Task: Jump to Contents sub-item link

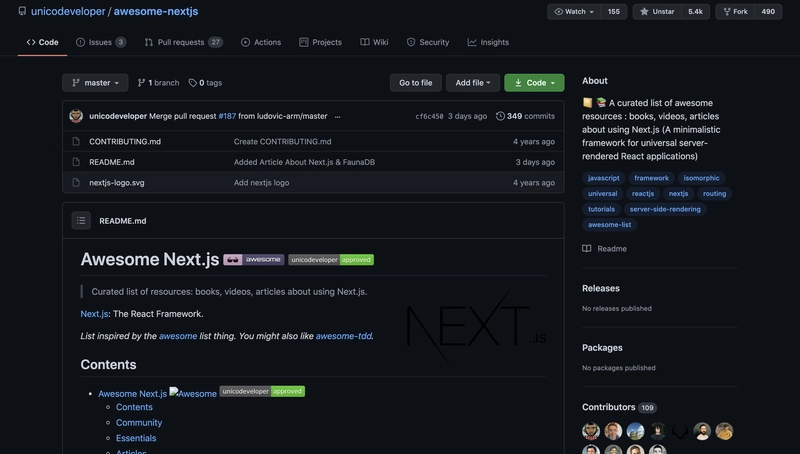Action: 134,407
